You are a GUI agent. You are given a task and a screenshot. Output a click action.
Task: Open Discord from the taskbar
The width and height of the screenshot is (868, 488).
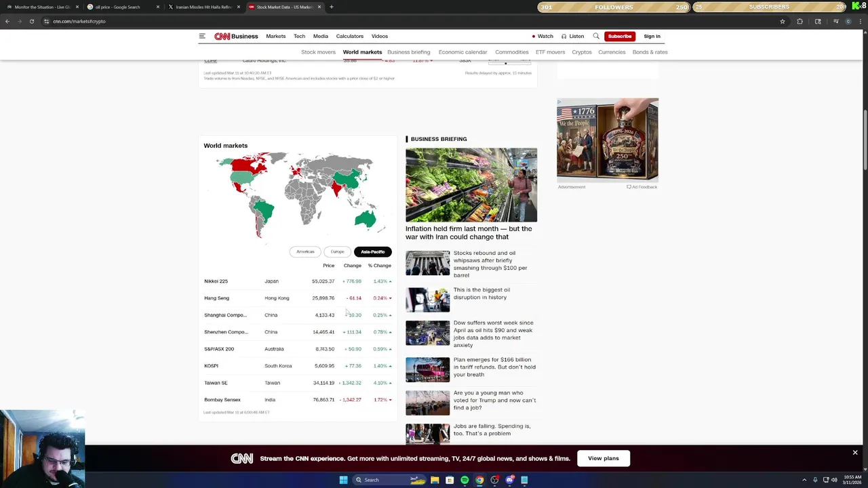click(509, 480)
